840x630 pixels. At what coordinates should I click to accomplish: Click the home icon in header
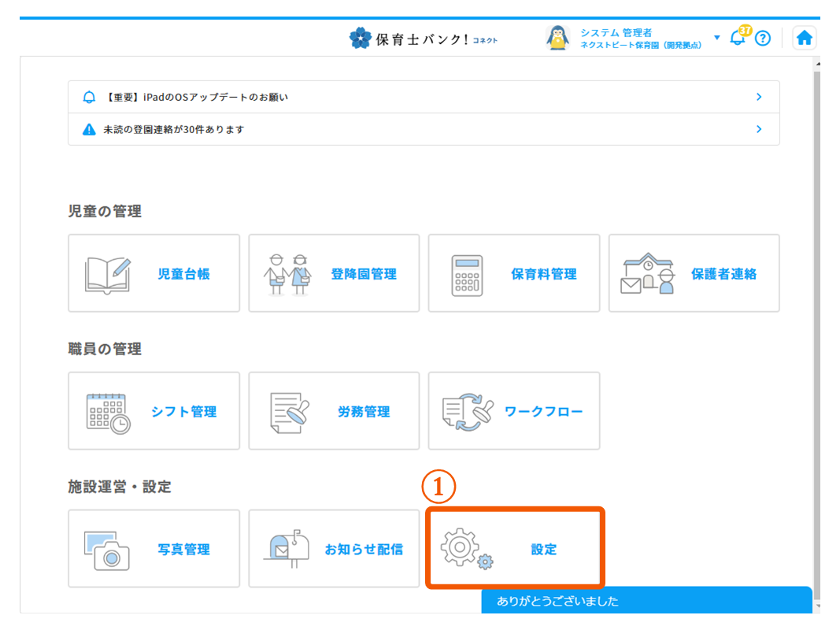point(804,38)
